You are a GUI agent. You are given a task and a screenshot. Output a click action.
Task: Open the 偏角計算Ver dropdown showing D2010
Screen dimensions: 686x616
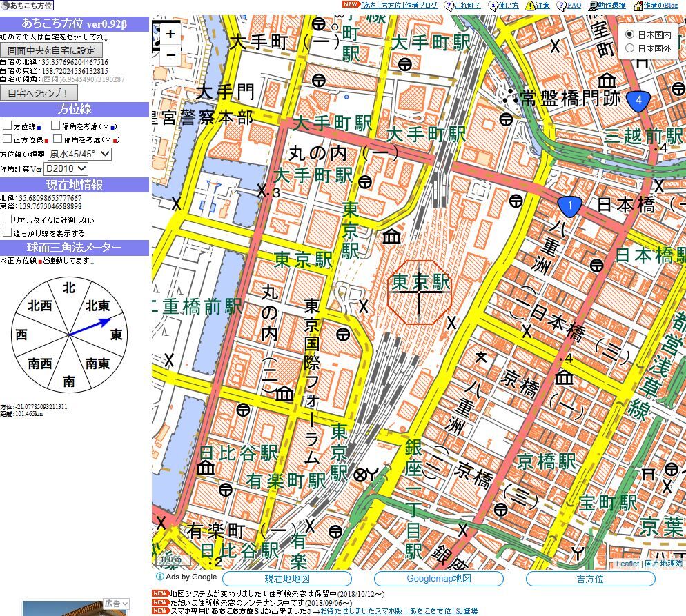(66, 169)
